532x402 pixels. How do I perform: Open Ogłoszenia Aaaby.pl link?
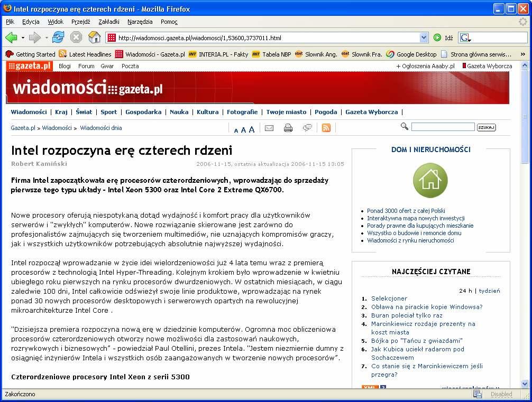(x=426, y=66)
